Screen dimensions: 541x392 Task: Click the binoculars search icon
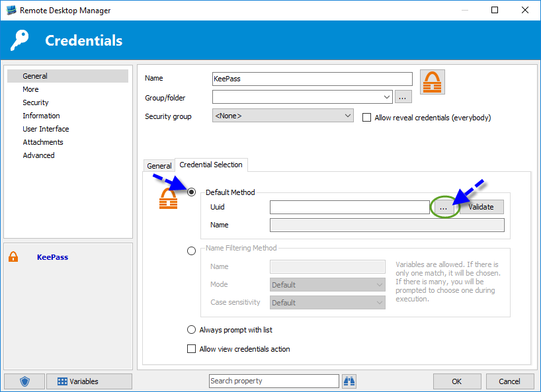pyautogui.click(x=349, y=381)
